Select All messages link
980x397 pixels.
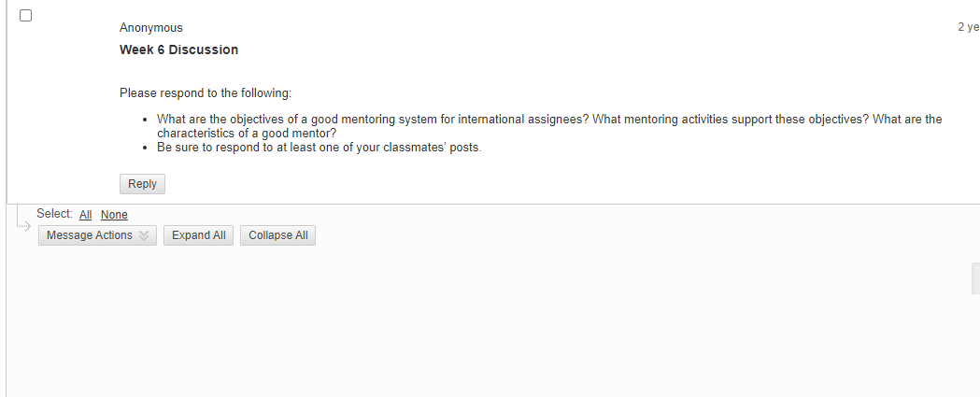pos(86,215)
